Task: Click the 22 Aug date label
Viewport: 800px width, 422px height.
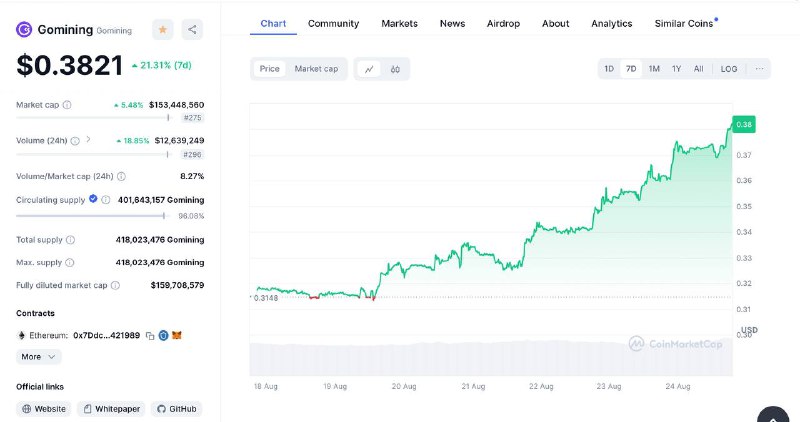Action: tap(541, 386)
